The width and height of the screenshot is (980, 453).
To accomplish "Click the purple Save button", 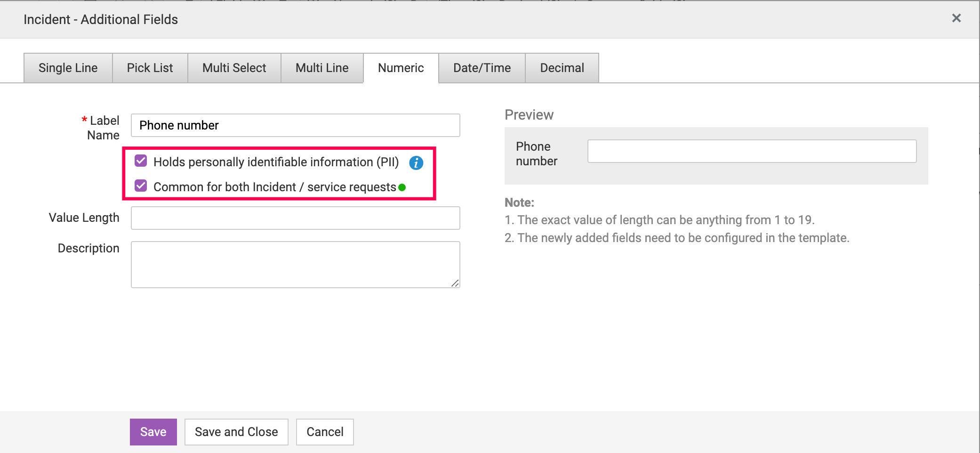I will coord(153,432).
